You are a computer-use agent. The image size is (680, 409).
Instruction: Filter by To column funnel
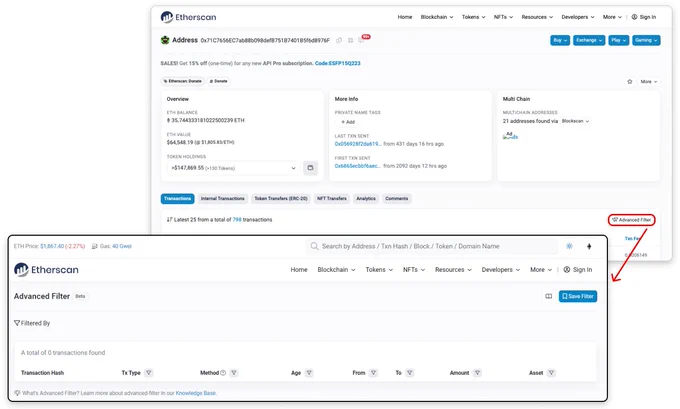[410, 373]
